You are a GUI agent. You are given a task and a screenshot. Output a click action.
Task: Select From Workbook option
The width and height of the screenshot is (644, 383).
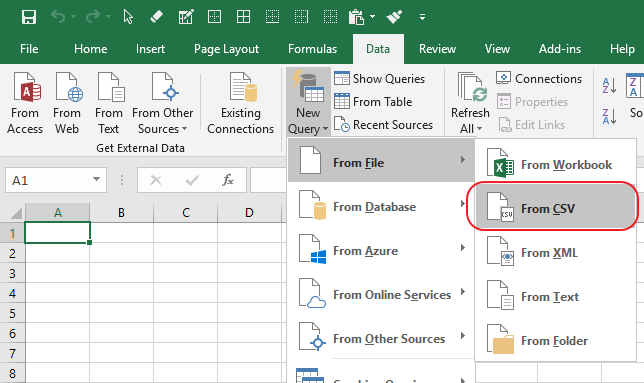556,165
